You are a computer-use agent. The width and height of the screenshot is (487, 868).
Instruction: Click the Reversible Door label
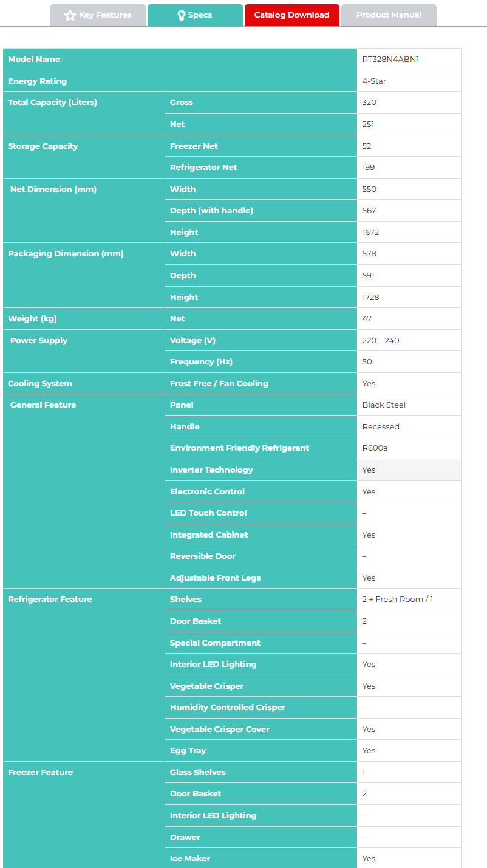point(203,556)
